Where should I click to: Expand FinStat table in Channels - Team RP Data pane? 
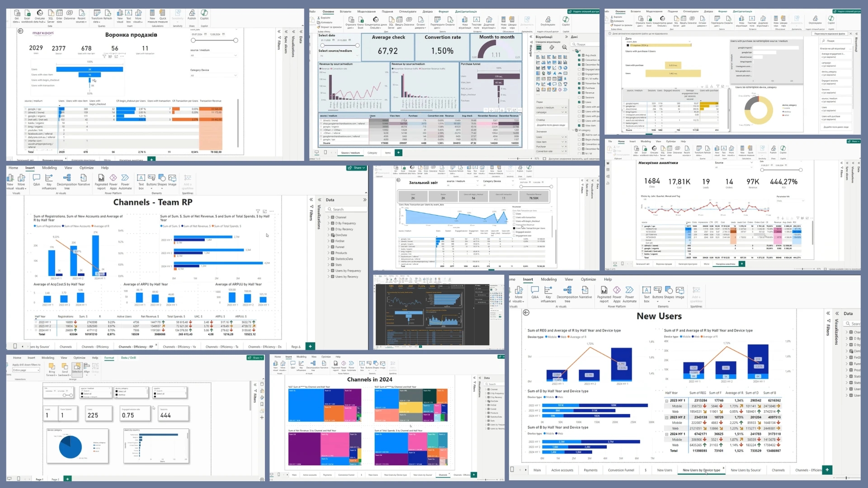329,241
